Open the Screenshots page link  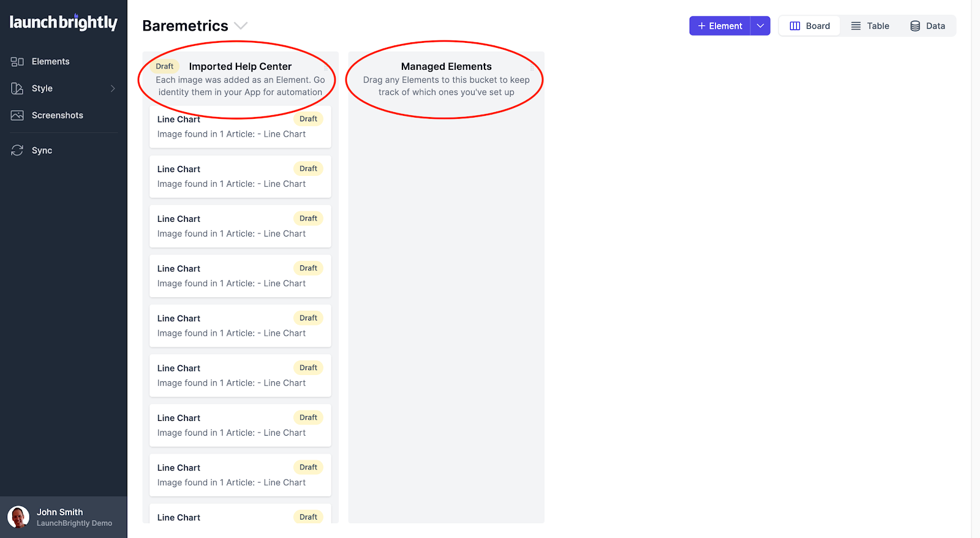(x=57, y=116)
